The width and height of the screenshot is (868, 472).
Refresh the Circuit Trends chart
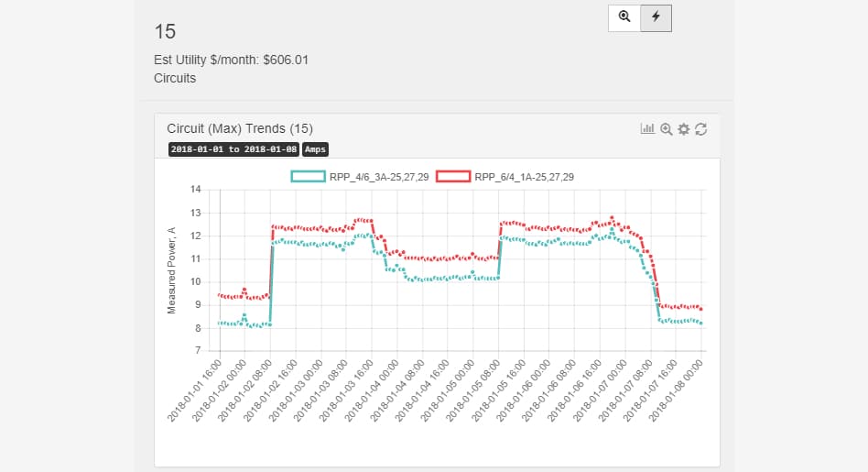[701, 129]
